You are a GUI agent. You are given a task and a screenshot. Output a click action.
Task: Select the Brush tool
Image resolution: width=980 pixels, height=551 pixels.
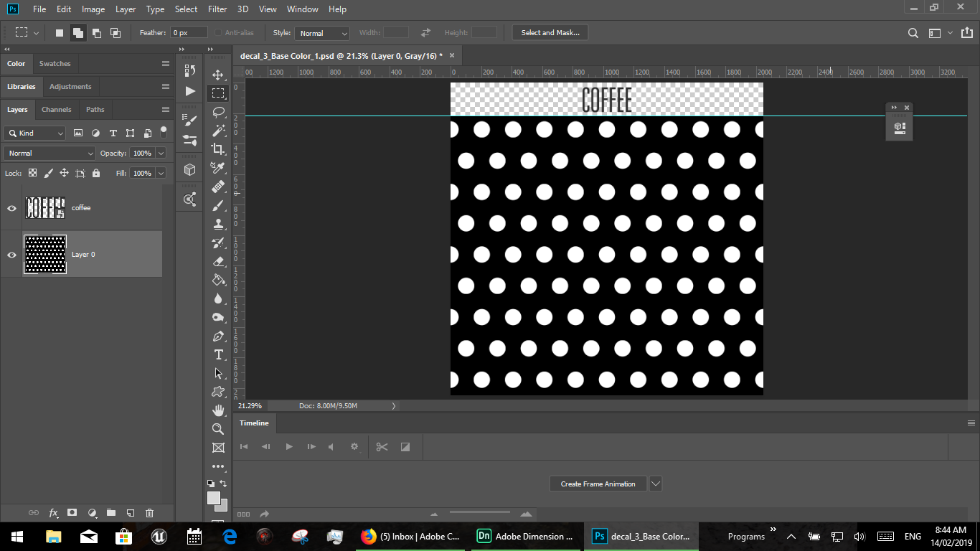218,205
